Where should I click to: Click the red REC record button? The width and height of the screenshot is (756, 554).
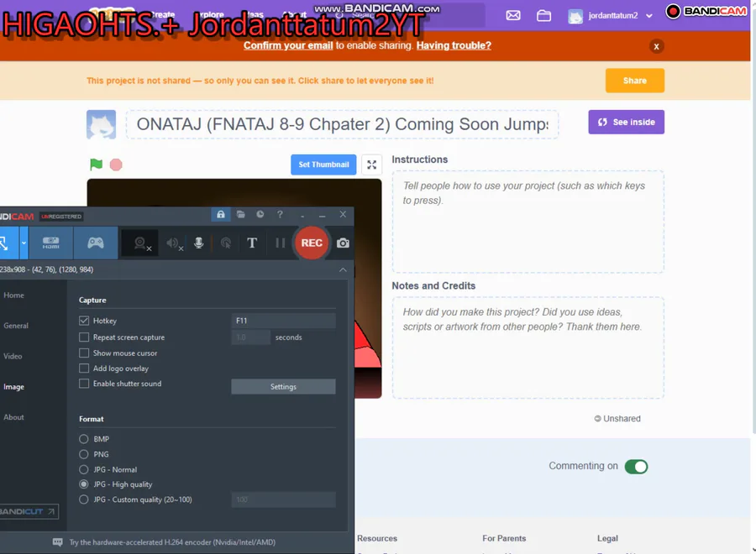tap(312, 243)
